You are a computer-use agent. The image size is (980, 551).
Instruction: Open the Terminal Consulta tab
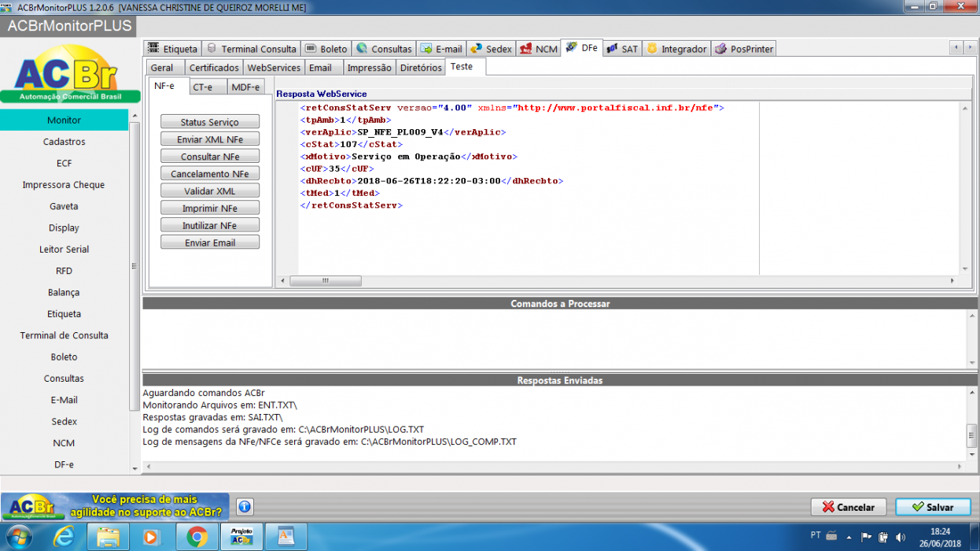pos(252,49)
